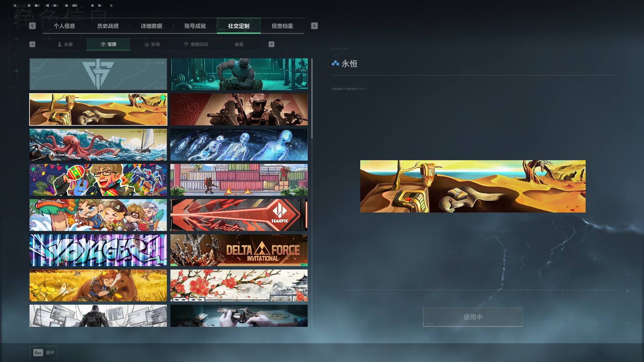The image size is (644, 362).
Task: Select the maracas festival cartoon dog tag
Action: pos(98,180)
